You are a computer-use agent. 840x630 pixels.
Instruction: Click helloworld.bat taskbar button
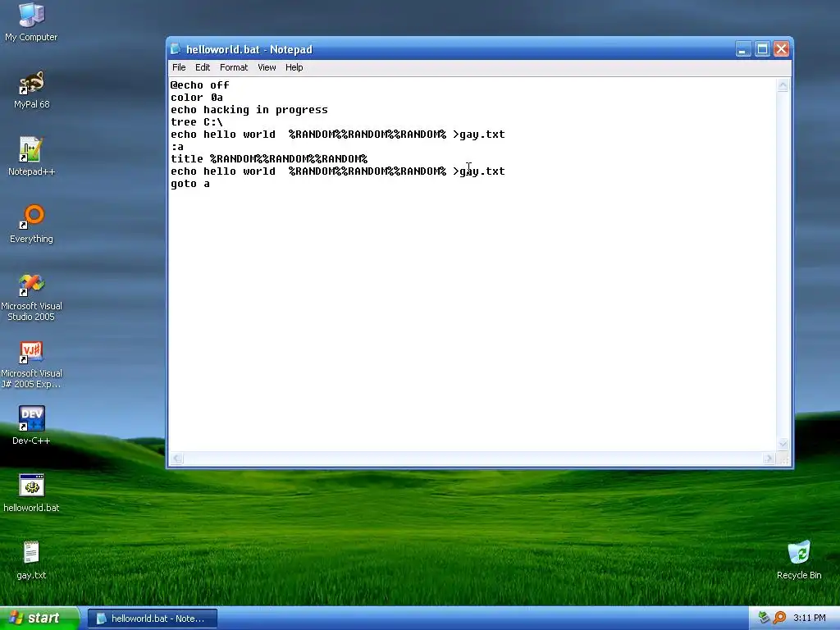[x=152, y=619]
